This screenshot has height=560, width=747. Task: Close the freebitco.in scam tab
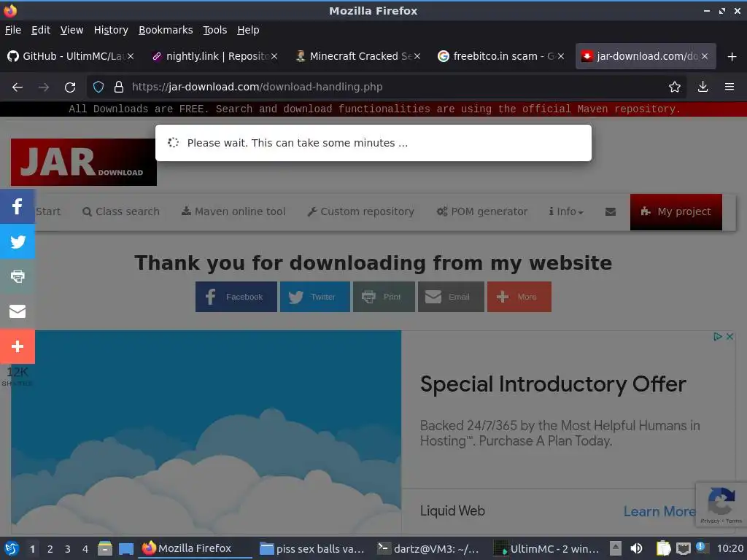(x=561, y=56)
